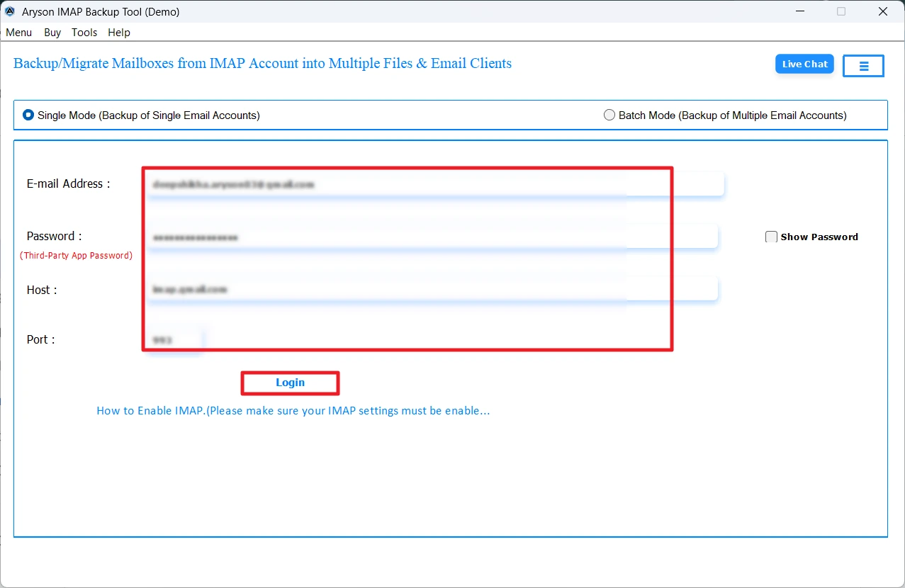The height and width of the screenshot is (588, 905).
Task: Open the How to Enable IMAP link
Action: click(293, 411)
